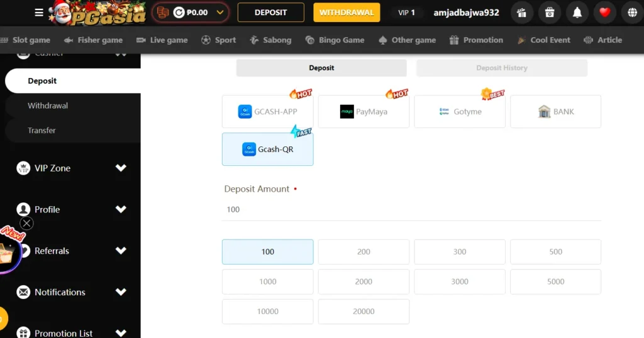Viewport: 644px width, 338px height.
Task: Select Deposit in the sidebar
Action: (73, 81)
